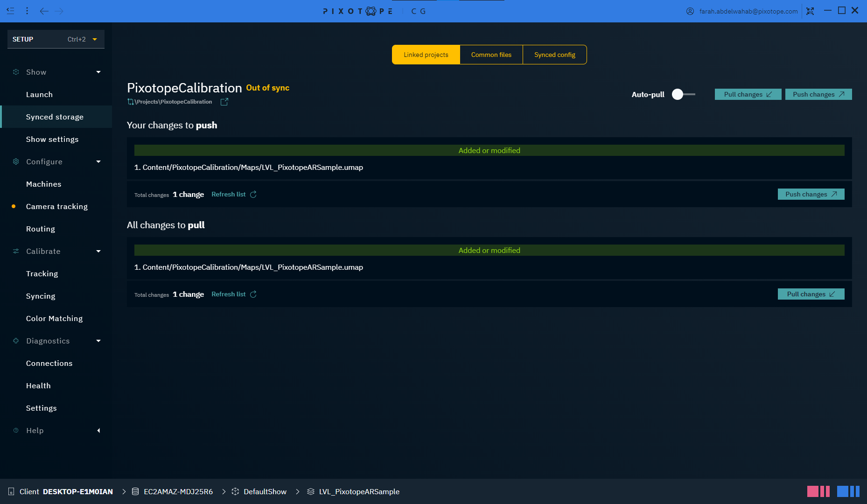The height and width of the screenshot is (504, 867).
Task: Click Added or modified header in pull section
Action: 489,250
